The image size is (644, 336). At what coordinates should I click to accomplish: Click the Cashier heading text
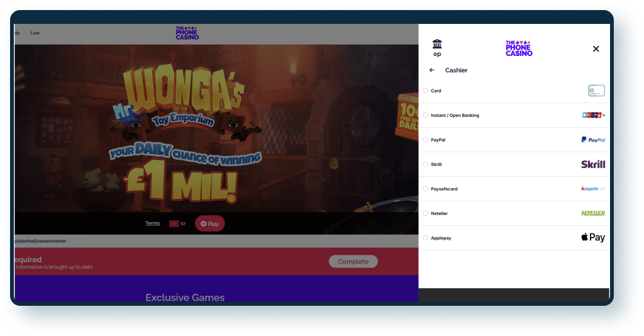(x=457, y=70)
